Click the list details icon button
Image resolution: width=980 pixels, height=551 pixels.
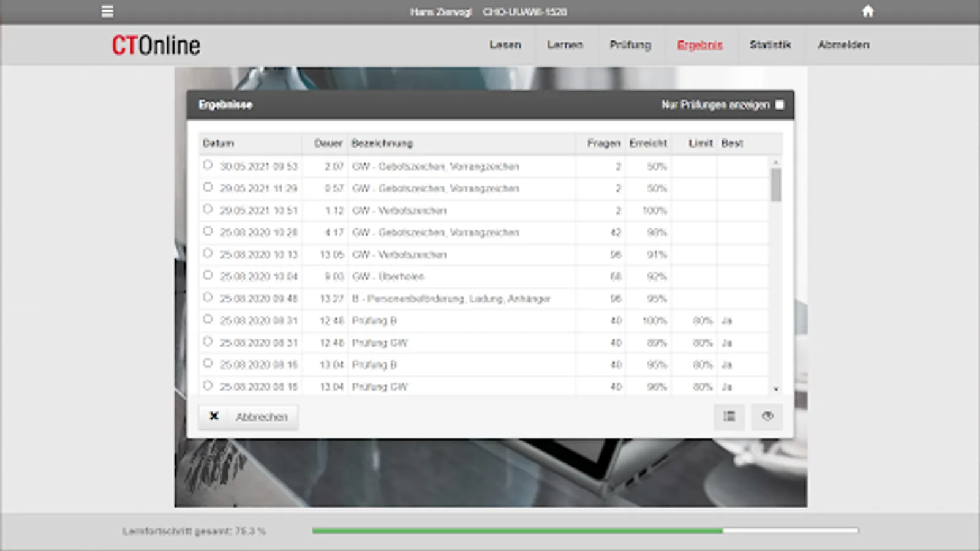729,416
